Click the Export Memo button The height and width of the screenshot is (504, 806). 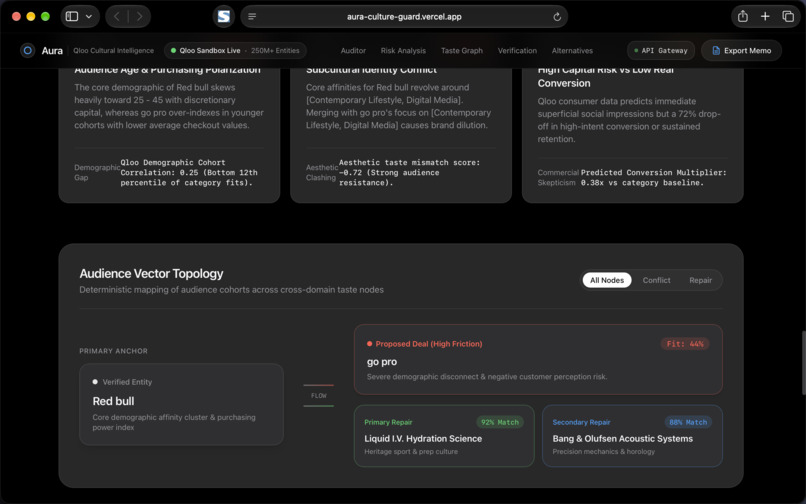click(x=741, y=50)
